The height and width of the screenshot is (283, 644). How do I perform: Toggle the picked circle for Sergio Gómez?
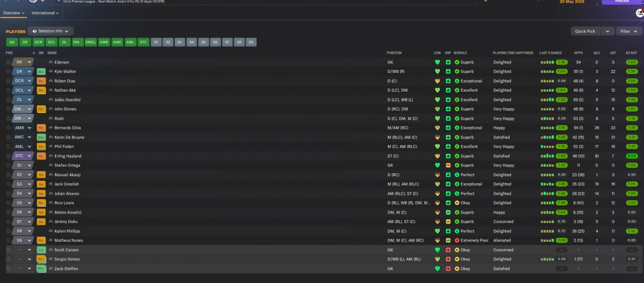9,259
